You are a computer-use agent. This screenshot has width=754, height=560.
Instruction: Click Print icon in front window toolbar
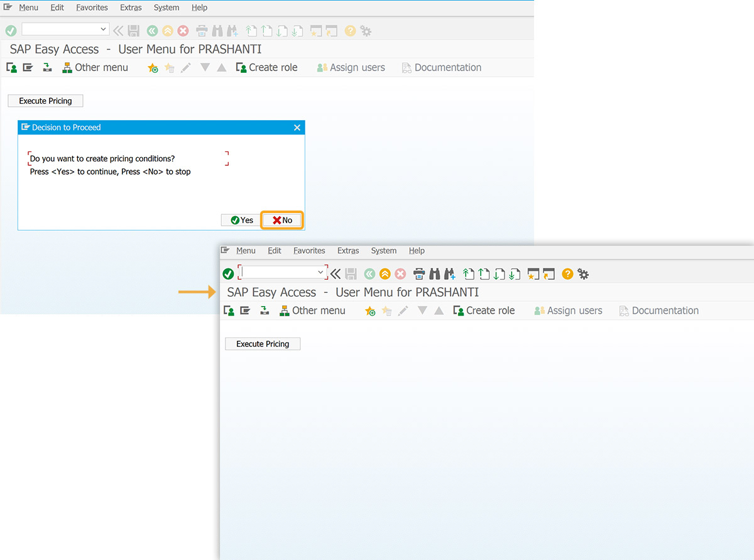click(x=419, y=273)
